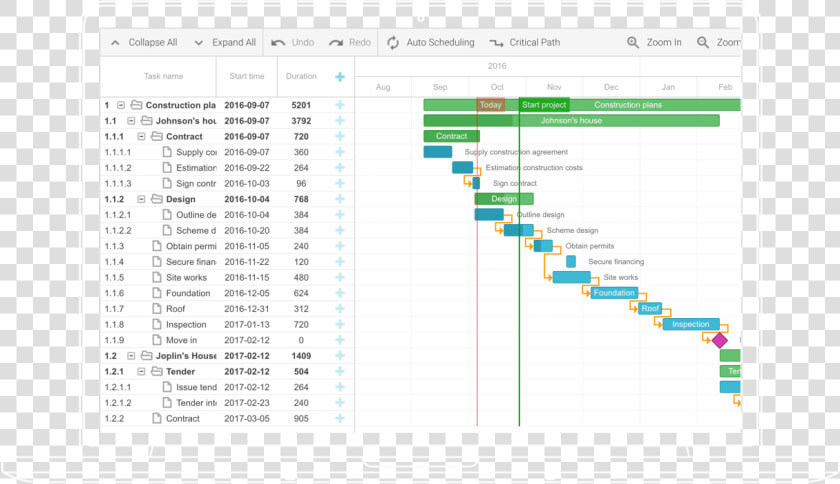The image size is (840, 484).
Task: Click the Expand All button
Action: point(224,42)
